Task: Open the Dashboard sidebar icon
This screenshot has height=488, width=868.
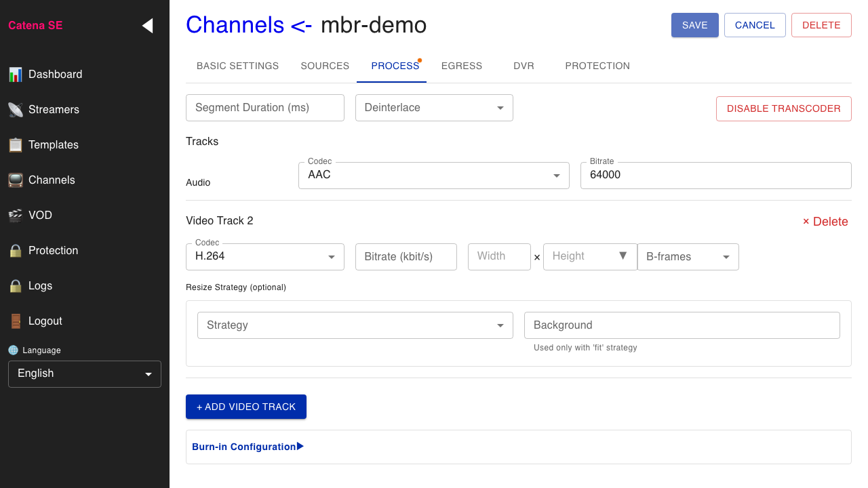Action: 15,74
